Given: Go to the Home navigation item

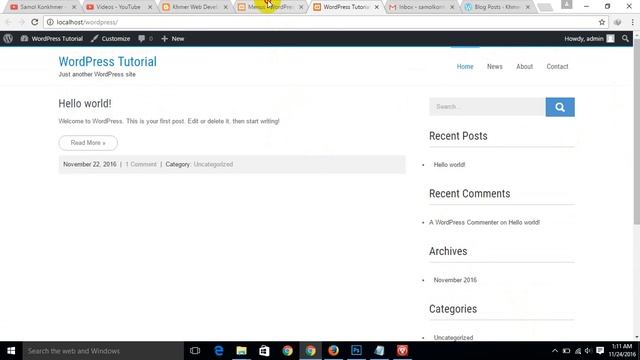Looking at the screenshot, I should [465, 67].
